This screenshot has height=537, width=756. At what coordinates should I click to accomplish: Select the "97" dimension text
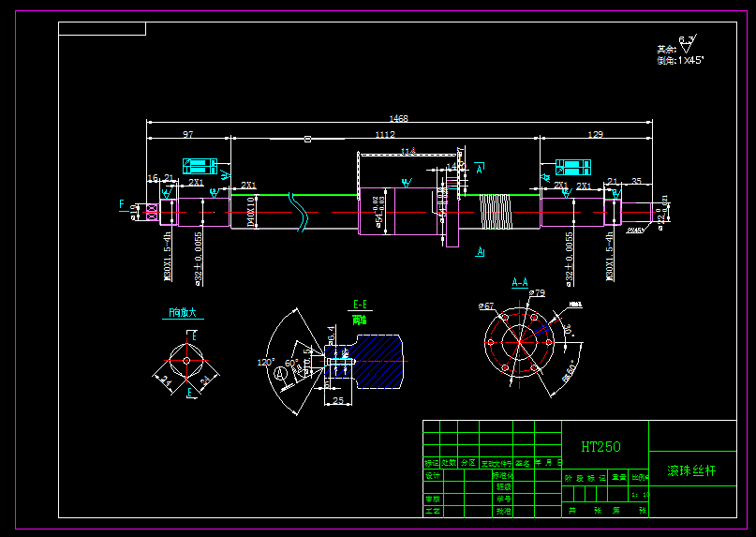coord(188,134)
